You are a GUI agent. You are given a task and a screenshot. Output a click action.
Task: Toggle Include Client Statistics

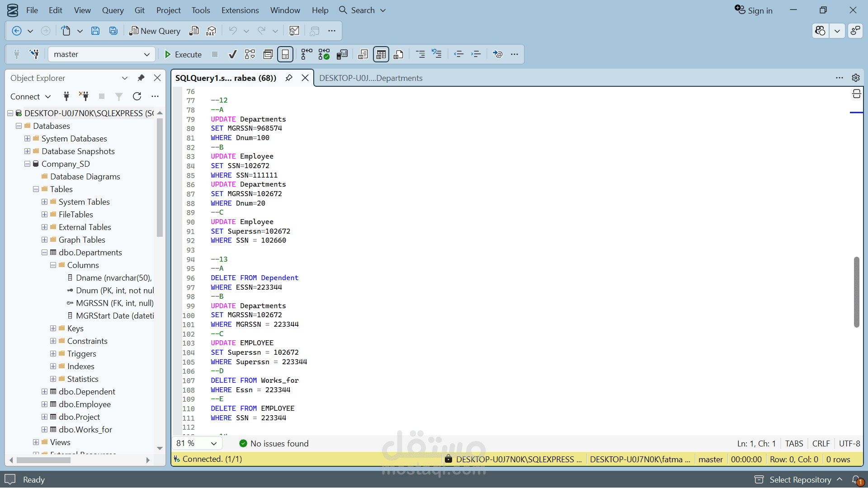point(342,54)
